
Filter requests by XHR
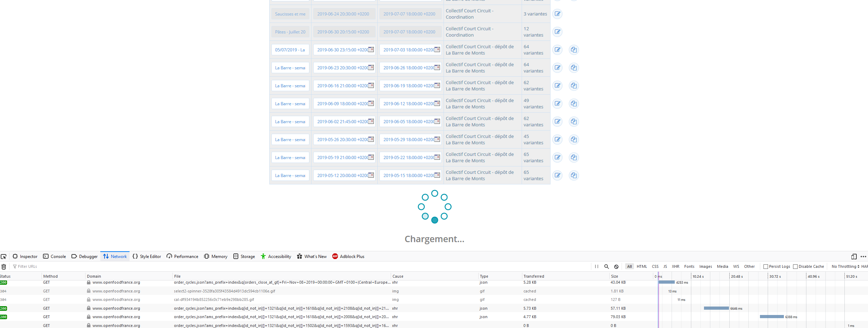[675, 266]
